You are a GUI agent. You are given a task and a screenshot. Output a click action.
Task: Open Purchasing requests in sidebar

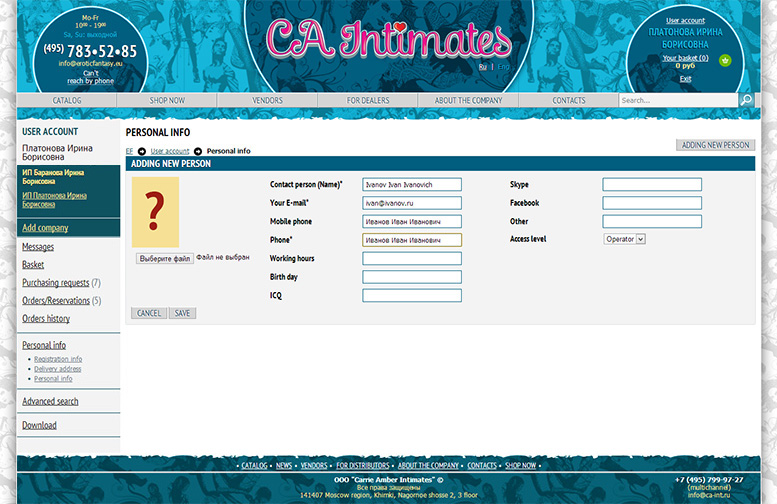click(56, 282)
